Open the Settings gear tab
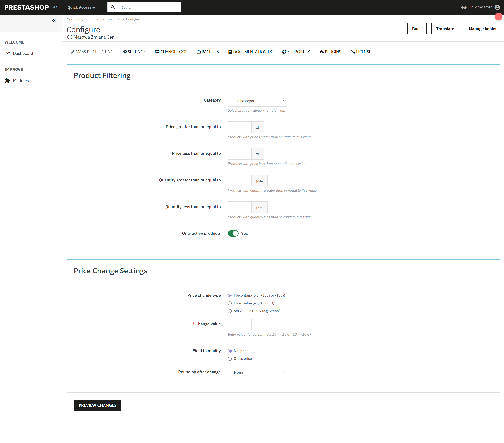 (x=134, y=52)
